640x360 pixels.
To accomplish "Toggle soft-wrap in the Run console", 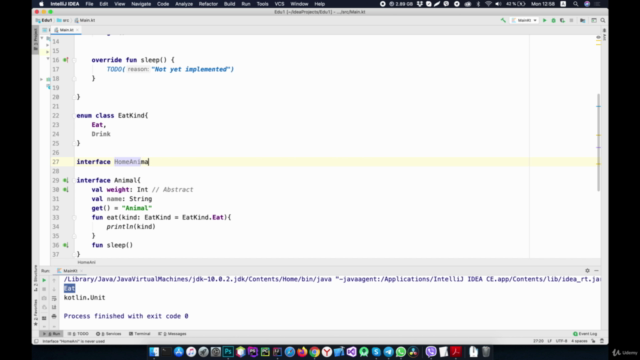I will tap(54, 299).
